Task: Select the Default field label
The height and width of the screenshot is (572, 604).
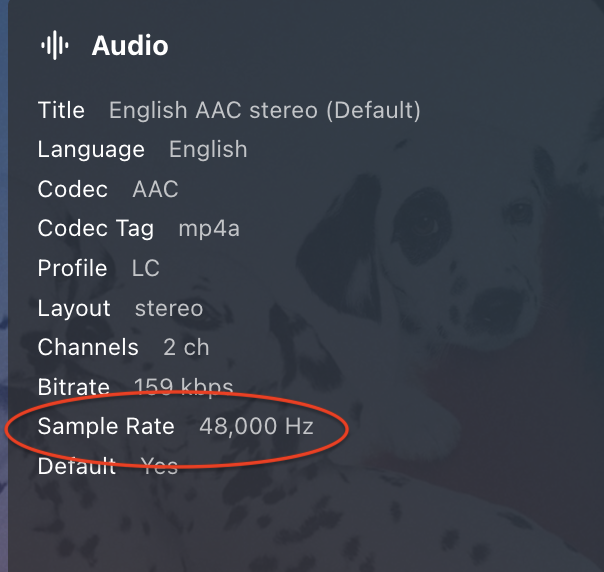Action: 77,466
